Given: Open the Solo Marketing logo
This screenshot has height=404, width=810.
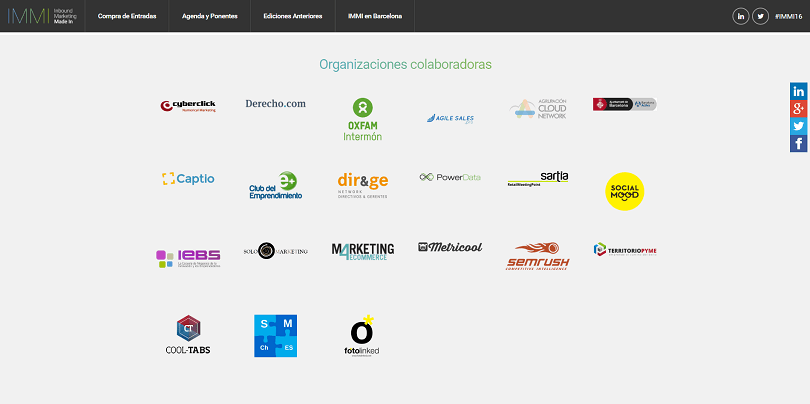Looking at the screenshot, I should 275,251.
